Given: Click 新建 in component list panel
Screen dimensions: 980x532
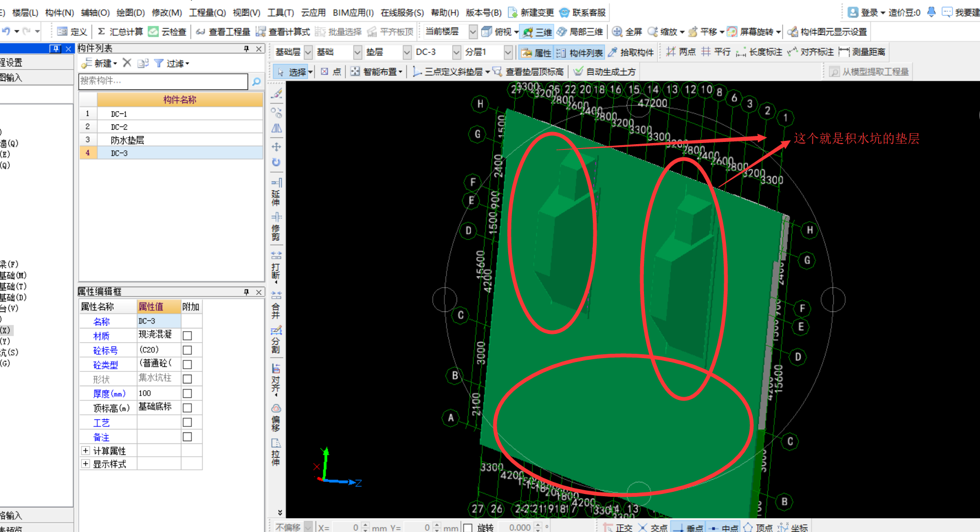Looking at the screenshot, I should [x=99, y=63].
